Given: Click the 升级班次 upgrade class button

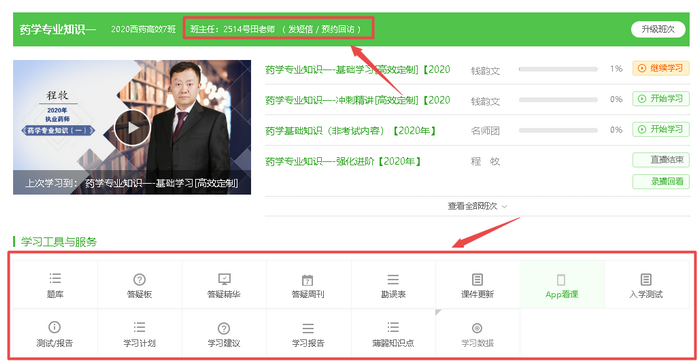Looking at the screenshot, I should pos(658,29).
